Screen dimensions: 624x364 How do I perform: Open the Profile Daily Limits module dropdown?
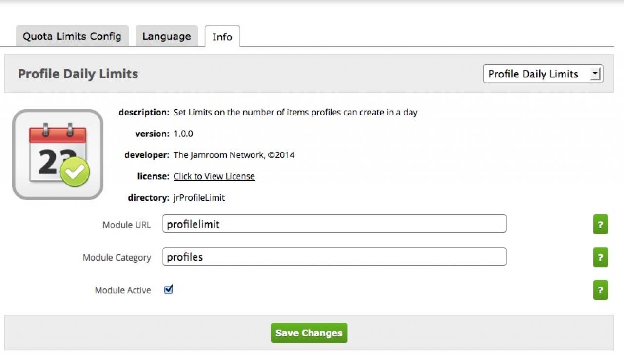543,74
